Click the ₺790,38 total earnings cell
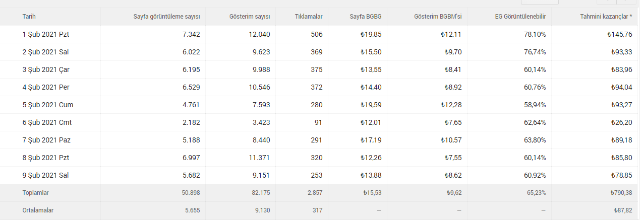This screenshot has height=221, width=644. [x=620, y=192]
